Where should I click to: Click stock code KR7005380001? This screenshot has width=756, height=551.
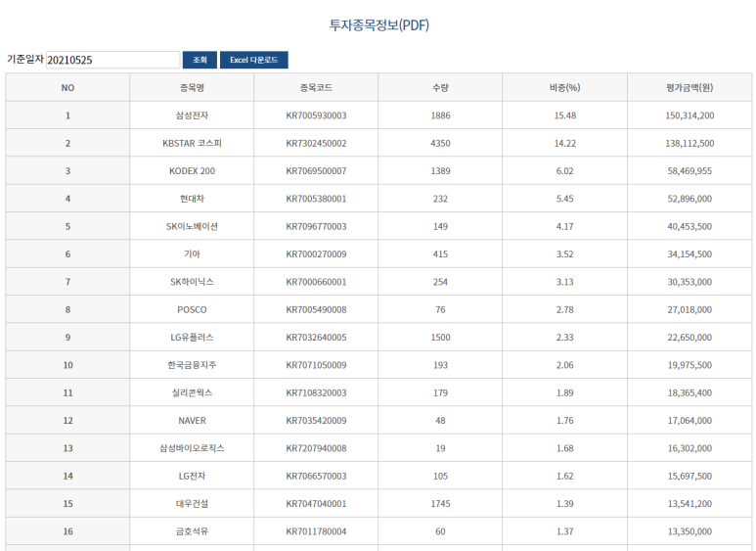[x=316, y=199]
